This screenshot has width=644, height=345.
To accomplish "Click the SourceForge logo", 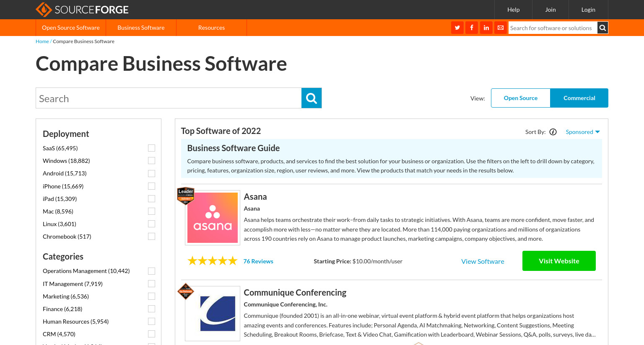I will (82, 10).
